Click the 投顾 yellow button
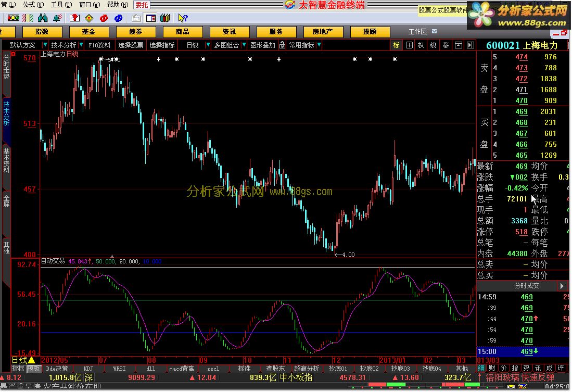The height and width of the screenshot is (392, 572). [370, 32]
